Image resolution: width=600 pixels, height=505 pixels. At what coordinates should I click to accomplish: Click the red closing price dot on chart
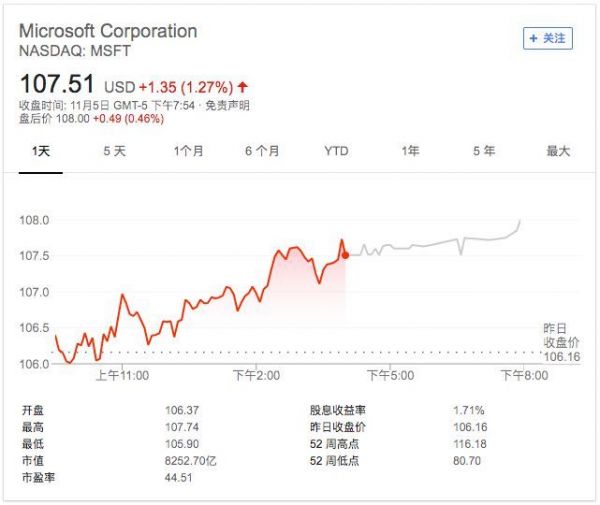[345, 255]
